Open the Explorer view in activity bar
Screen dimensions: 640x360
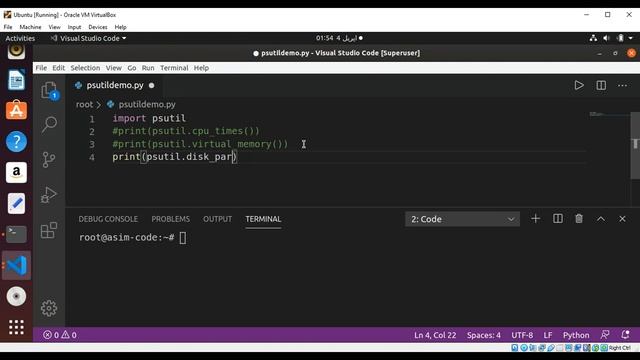[49, 90]
